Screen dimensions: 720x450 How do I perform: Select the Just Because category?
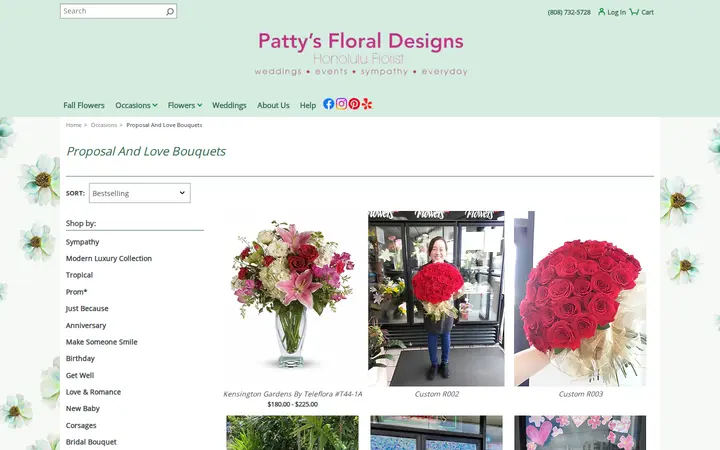(x=87, y=309)
